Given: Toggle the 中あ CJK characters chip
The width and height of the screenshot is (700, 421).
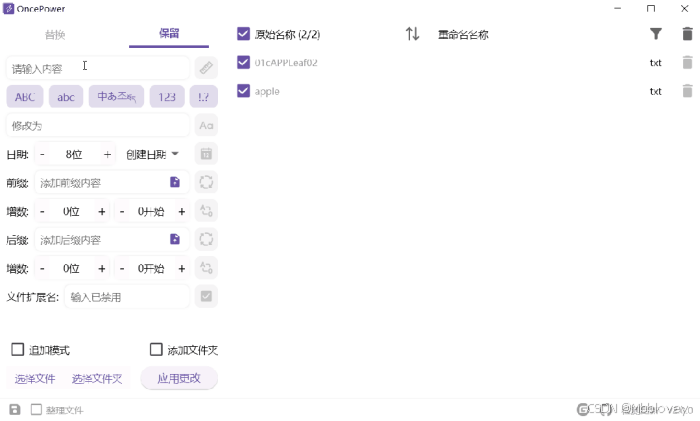Looking at the screenshot, I should coord(116,97).
